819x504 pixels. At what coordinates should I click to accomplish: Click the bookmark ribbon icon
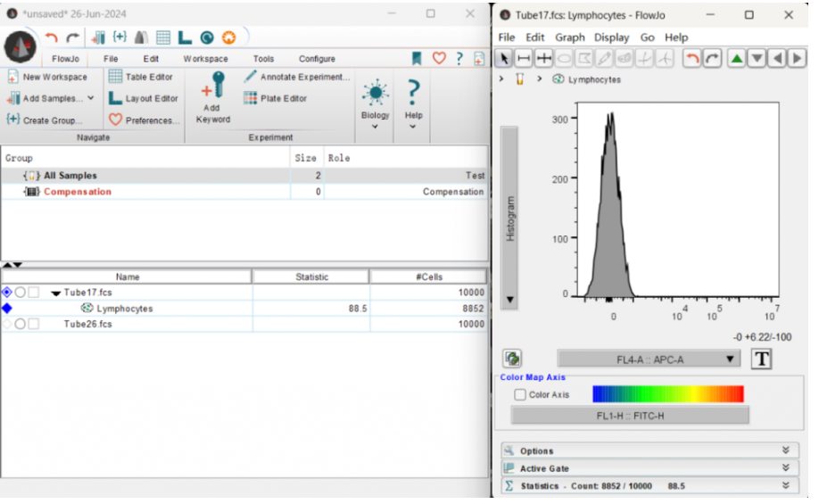[417, 59]
